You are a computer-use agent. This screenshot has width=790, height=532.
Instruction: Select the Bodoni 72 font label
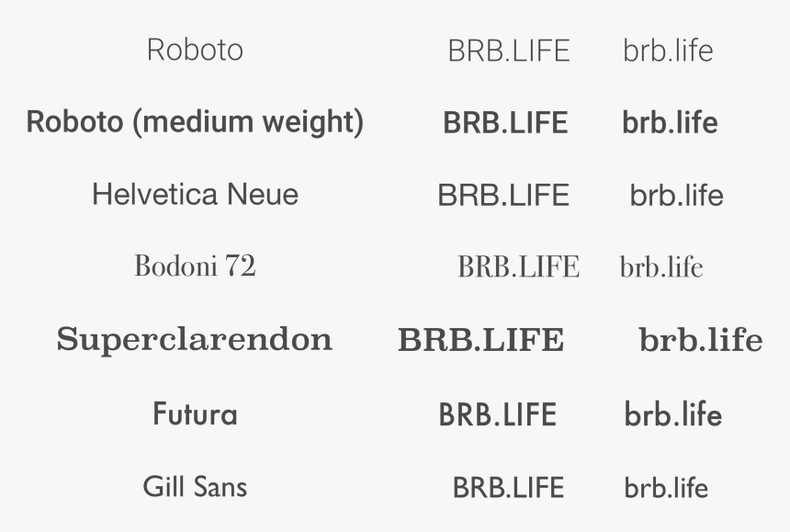pyautogui.click(x=195, y=266)
